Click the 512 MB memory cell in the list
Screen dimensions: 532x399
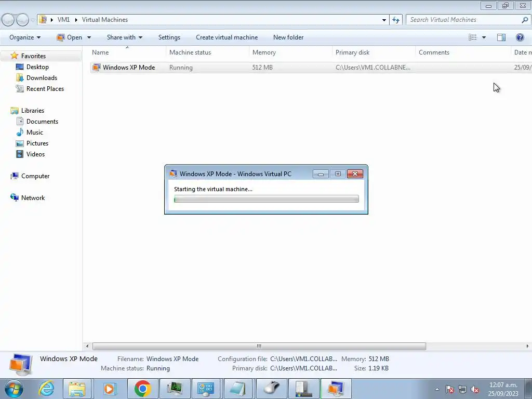coord(262,68)
